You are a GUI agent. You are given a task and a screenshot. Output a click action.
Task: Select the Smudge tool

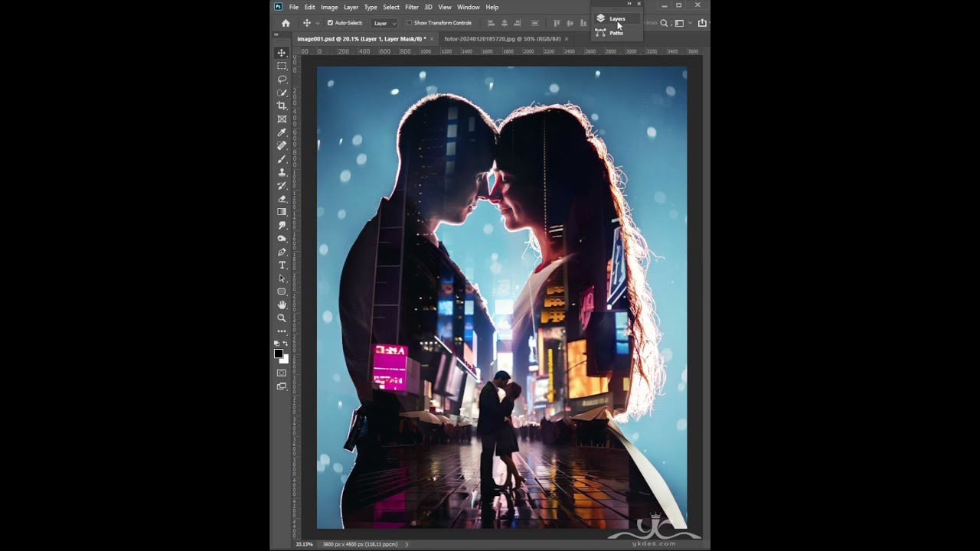click(x=282, y=225)
